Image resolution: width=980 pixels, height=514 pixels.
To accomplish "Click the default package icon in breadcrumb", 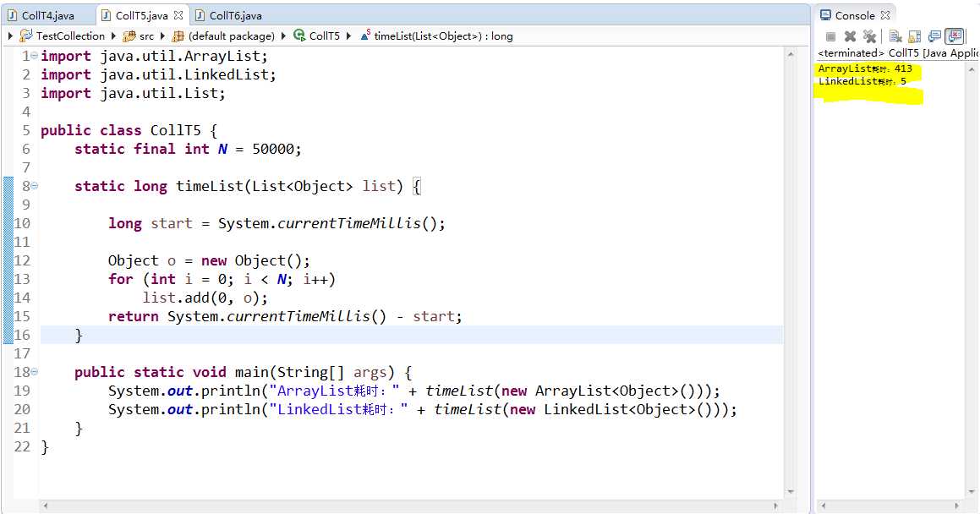I will click(x=178, y=36).
